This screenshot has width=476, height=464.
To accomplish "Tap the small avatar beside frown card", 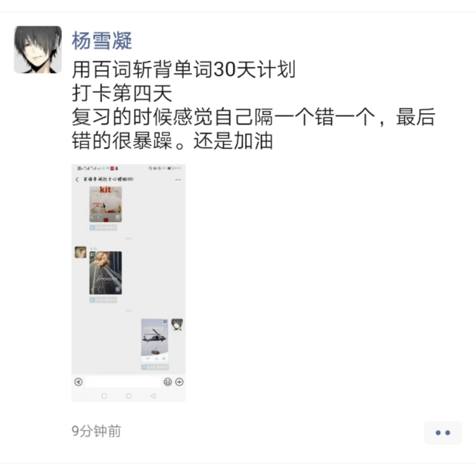I will [x=81, y=252].
